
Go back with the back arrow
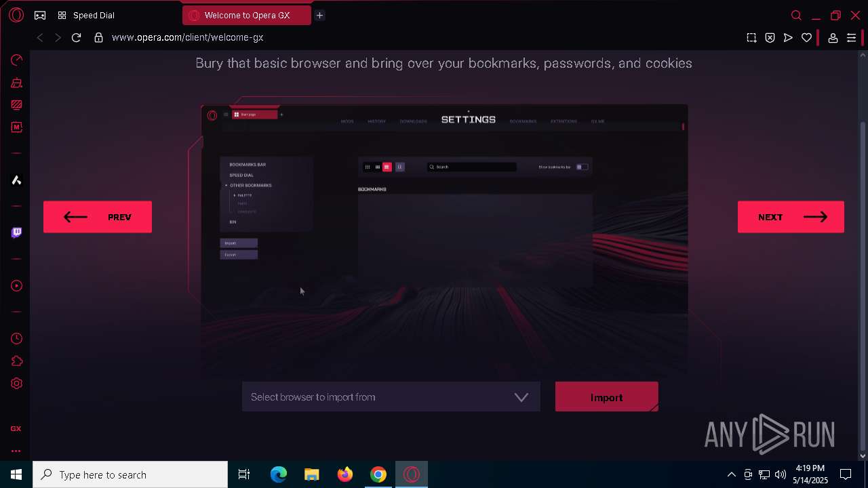pos(40,38)
